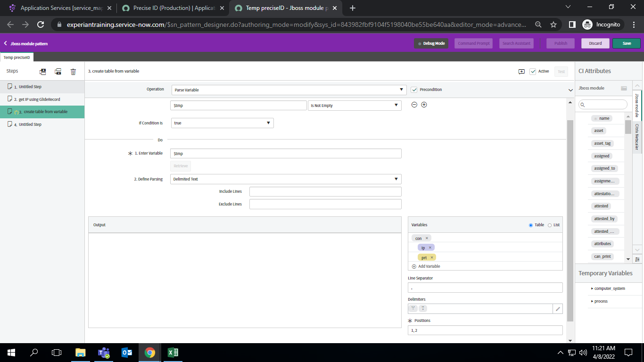This screenshot has height=362, width=644.
Task: Open the Operation dropdown
Action: click(289, 90)
